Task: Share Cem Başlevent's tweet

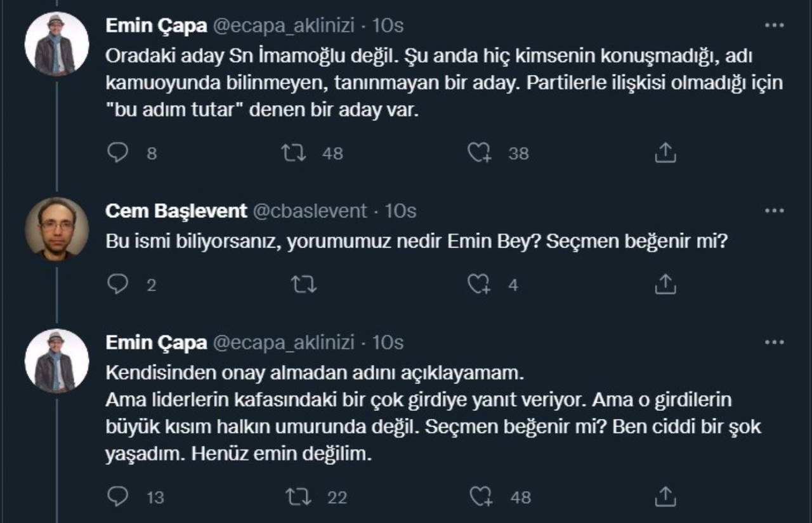Action: click(665, 285)
